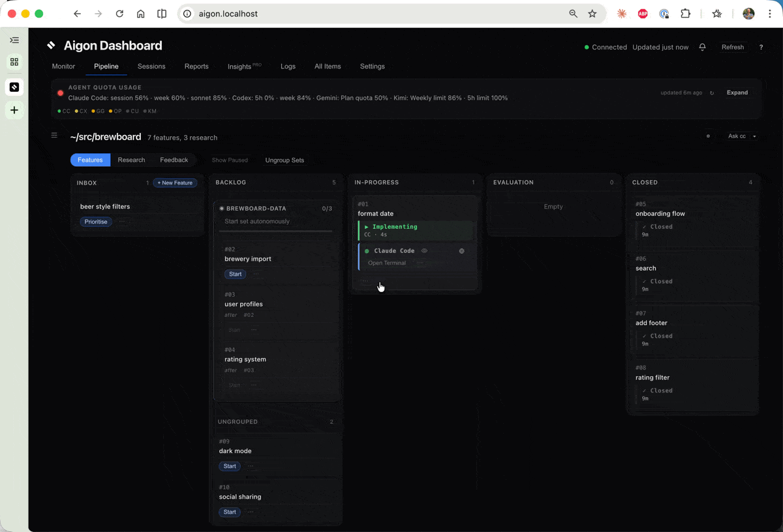Click the Aigon logo beside Dashboard title
Viewport: 783px width, 532px height.
coord(51,46)
